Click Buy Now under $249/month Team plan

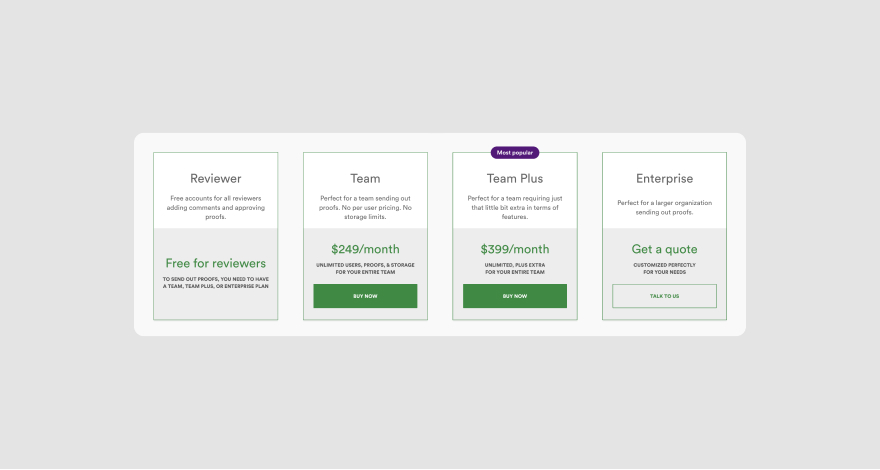(x=365, y=296)
